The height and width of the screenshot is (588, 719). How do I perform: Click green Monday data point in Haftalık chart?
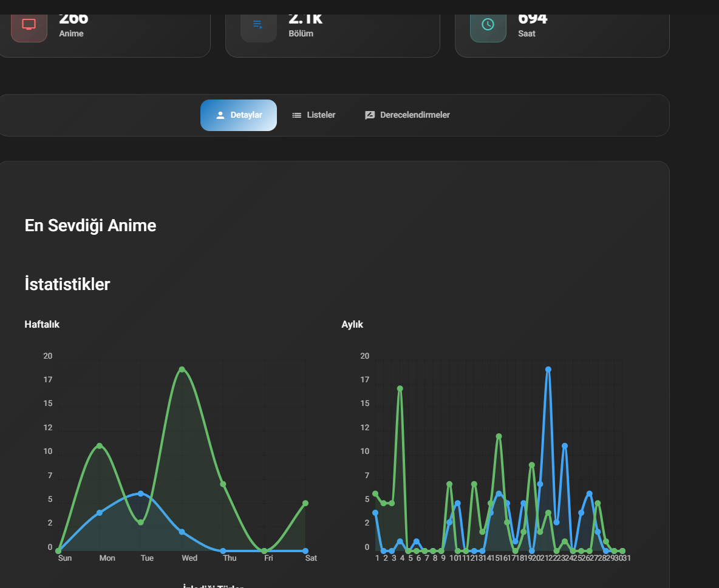(100, 446)
